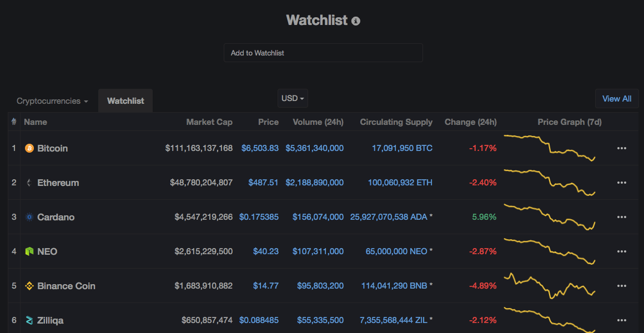Screen dimensions: 644x333
Task: Click supply 114,041,290 BNB
Action: tap(394, 286)
